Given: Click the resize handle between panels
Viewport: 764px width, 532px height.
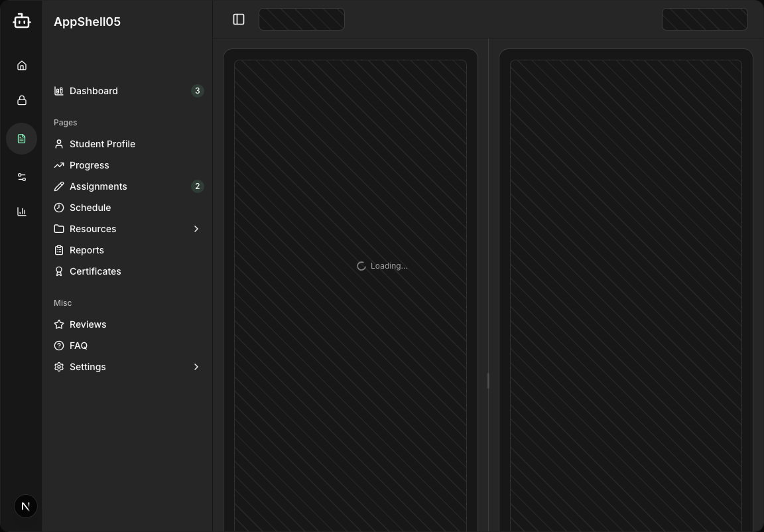Looking at the screenshot, I should (x=488, y=381).
